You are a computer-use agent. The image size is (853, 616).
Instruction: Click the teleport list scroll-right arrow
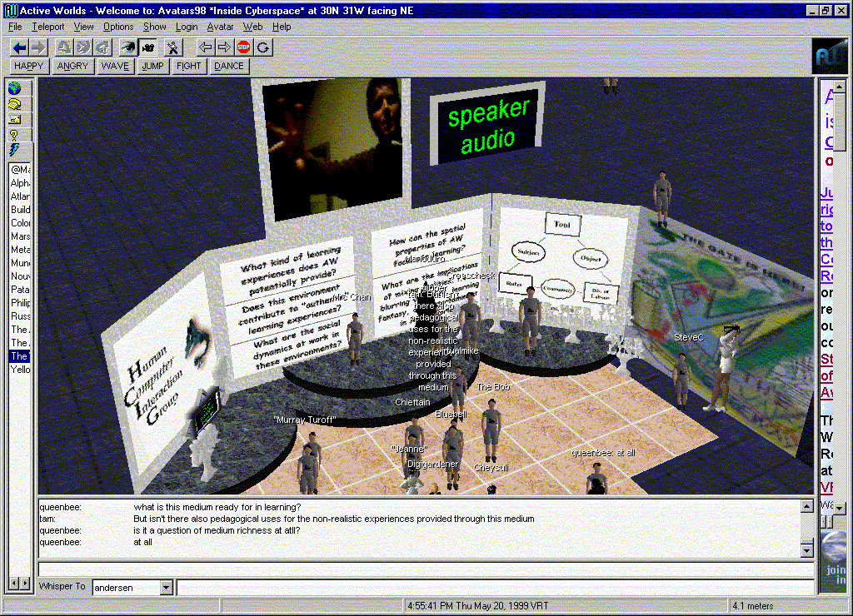[x=26, y=584]
